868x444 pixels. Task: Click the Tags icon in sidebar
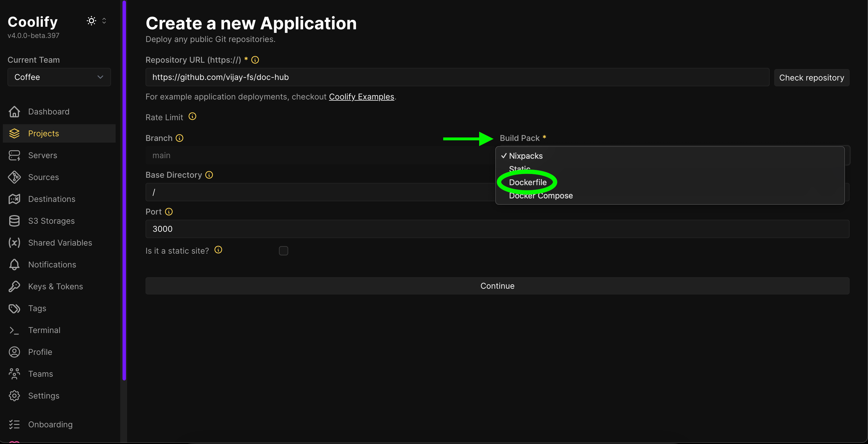pyautogui.click(x=14, y=309)
